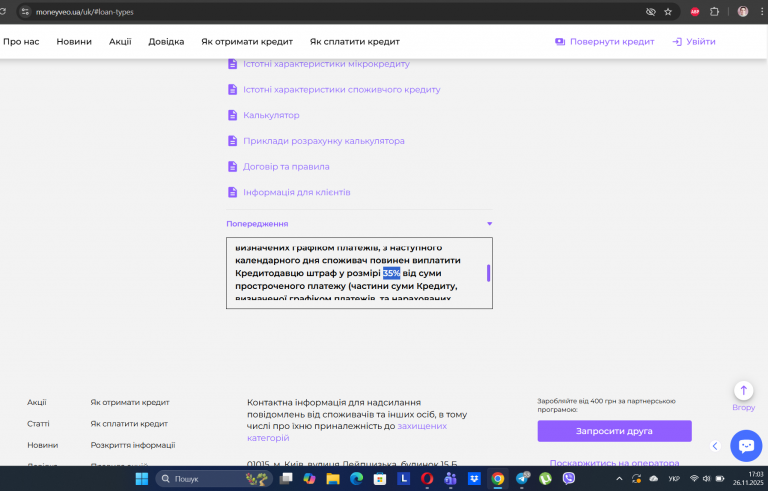Click the third-party cookies blocked eye icon
This screenshot has width=768, height=491.
coord(650,12)
